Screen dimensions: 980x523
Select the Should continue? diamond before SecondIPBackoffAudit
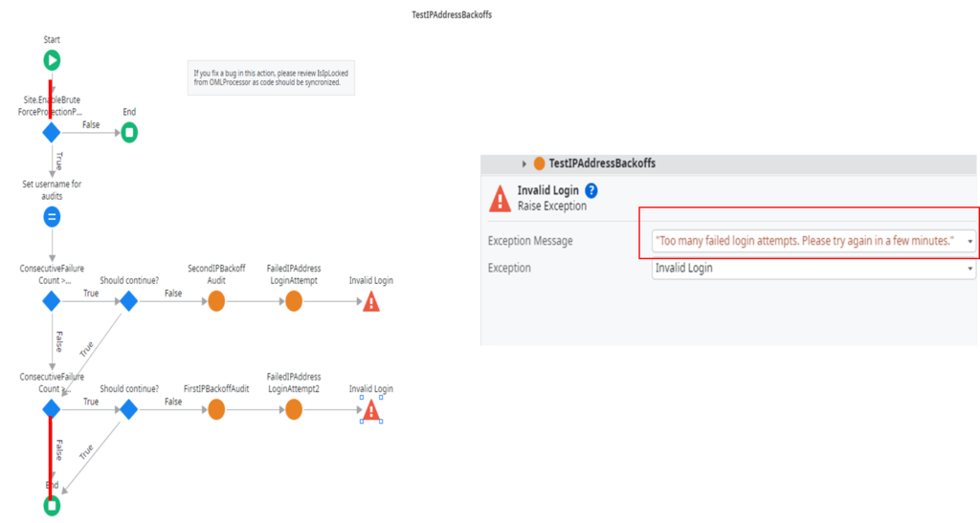[129, 301]
